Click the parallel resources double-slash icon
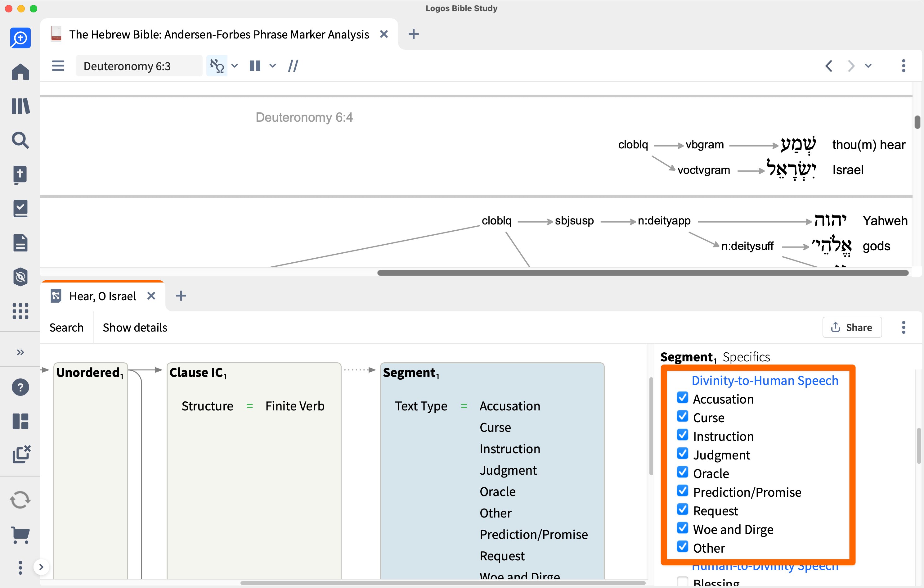924x588 pixels. [293, 66]
